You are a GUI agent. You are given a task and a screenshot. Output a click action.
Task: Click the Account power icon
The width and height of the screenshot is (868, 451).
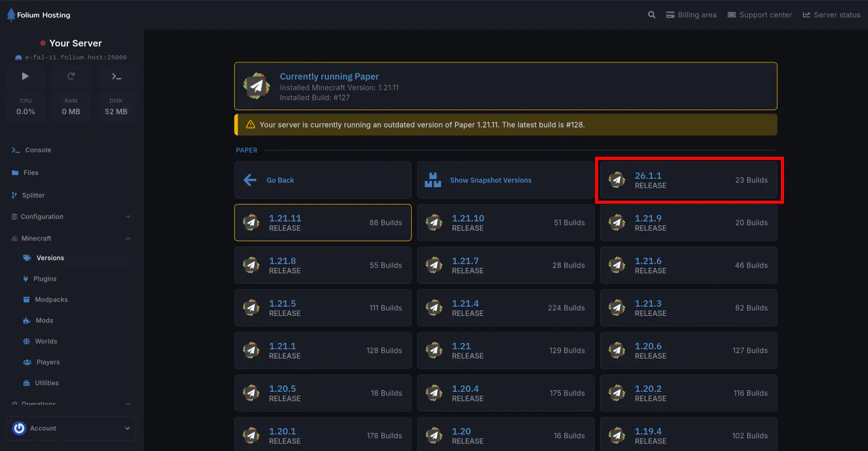[x=19, y=428]
